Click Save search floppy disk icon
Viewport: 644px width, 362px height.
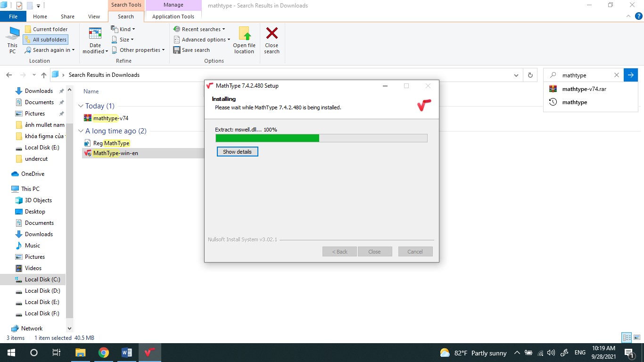pos(177,50)
